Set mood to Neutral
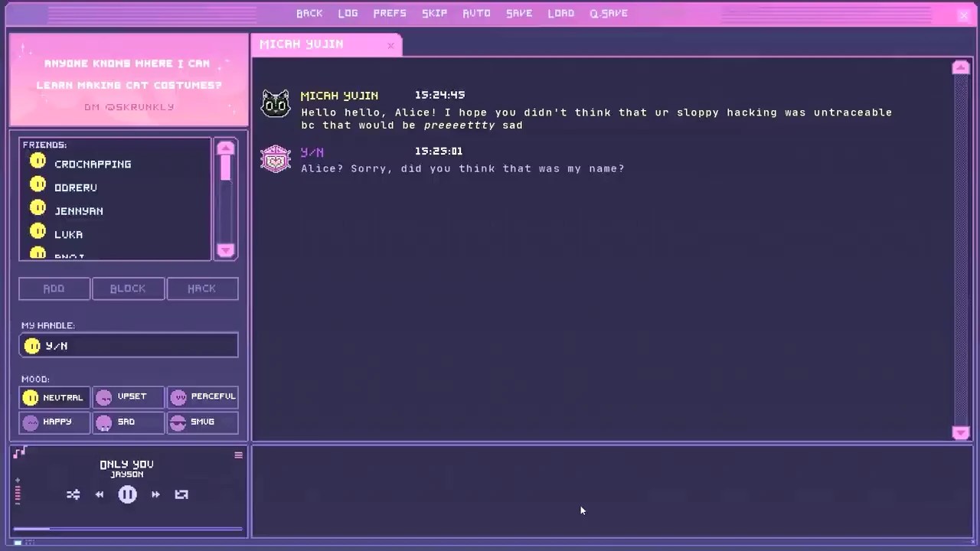The width and height of the screenshot is (980, 551). coord(54,397)
